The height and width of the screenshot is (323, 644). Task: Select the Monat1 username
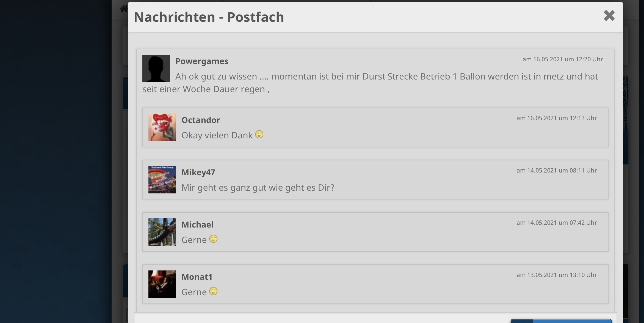197,277
